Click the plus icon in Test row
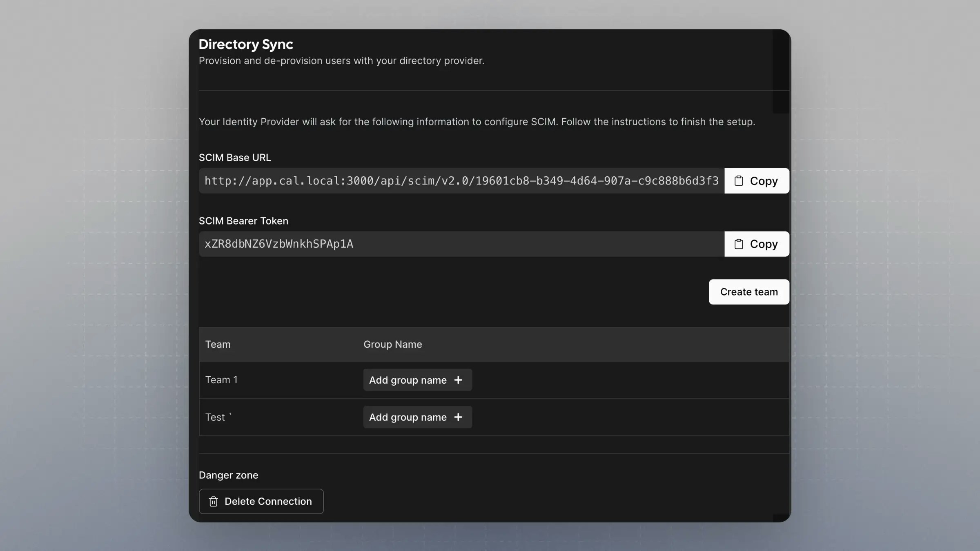 [458, 417]
